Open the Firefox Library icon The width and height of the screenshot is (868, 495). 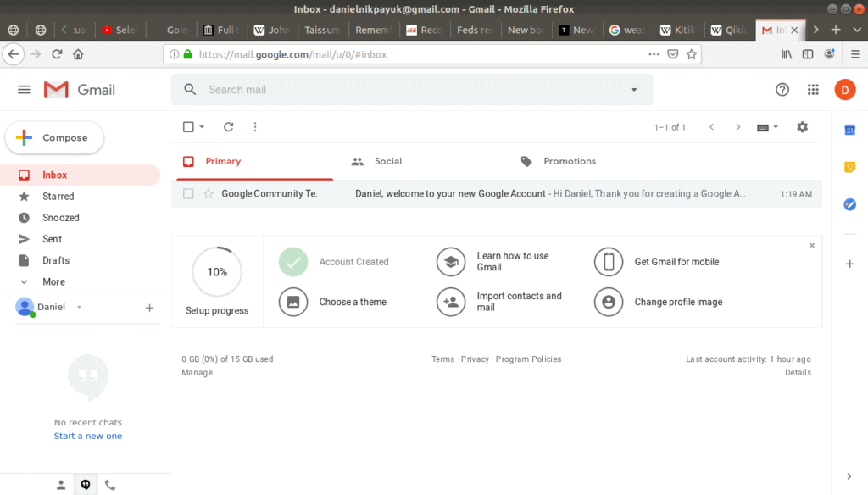[x=786, y=54]
